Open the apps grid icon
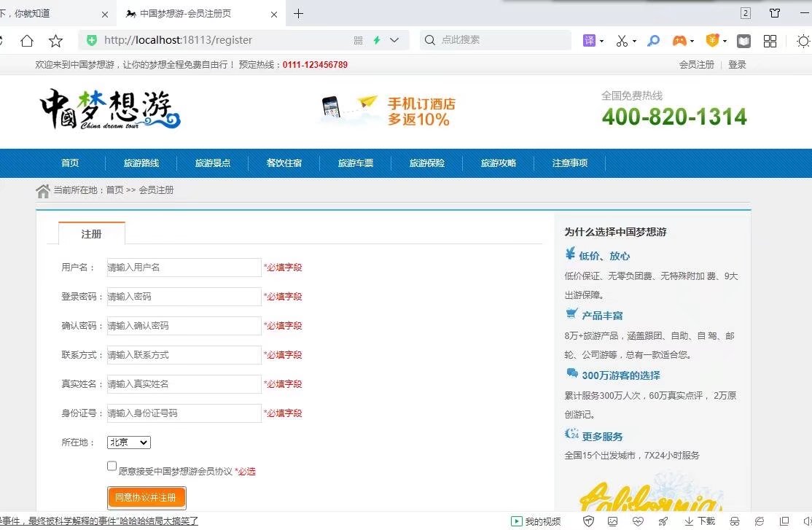 770,40
